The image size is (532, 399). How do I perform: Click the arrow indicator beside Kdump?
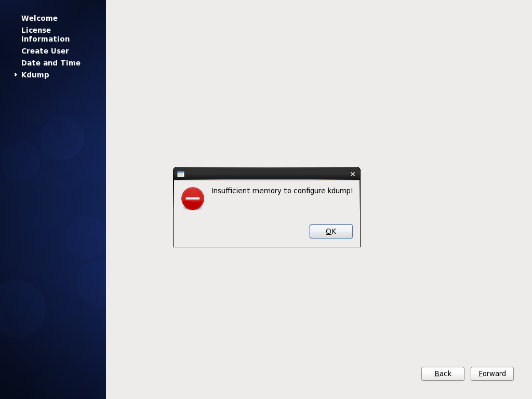pyautogui.click(x=16, y=75)
